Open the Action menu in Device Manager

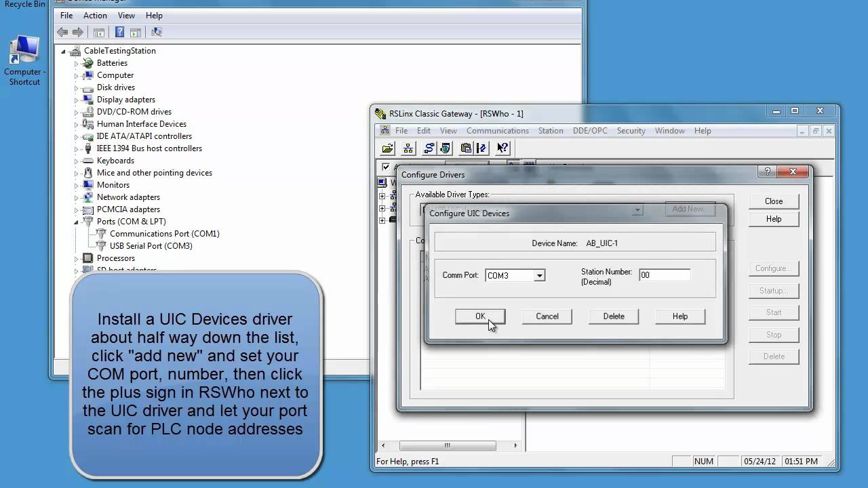pyautogui.click(x=95, y=16)
